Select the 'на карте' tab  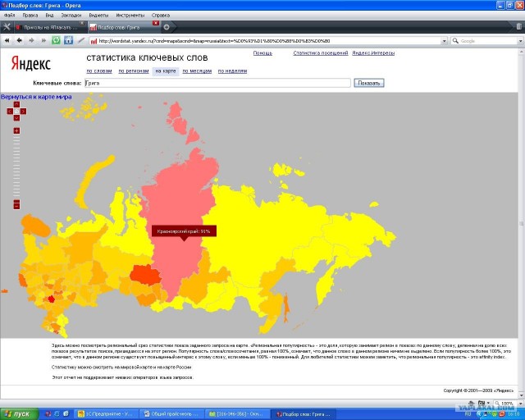point(166,71)
